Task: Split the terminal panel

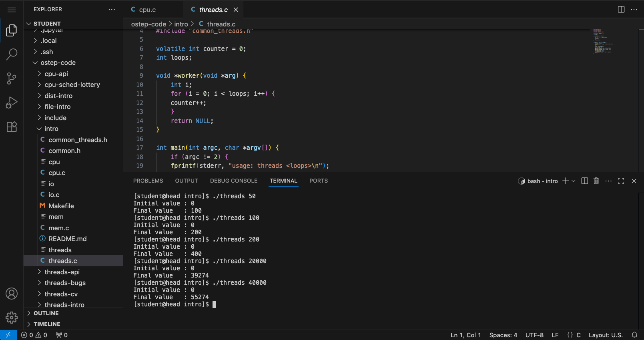Action: tap(584, 181)
